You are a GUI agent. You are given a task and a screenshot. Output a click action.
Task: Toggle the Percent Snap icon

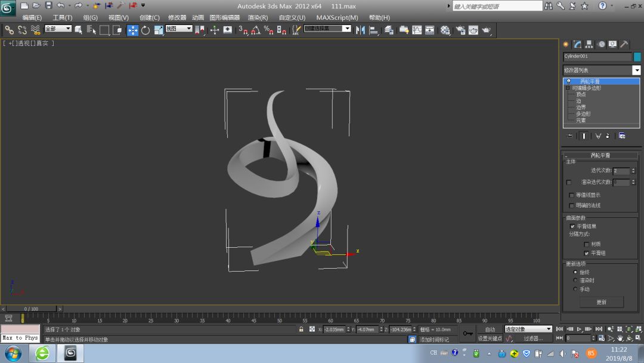268,30
